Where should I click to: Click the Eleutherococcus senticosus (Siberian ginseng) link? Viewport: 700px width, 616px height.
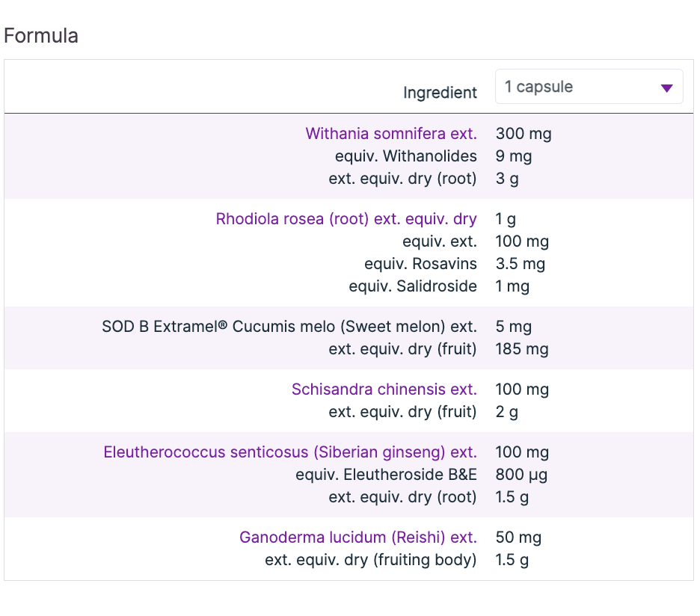click(x=289, y=452)
